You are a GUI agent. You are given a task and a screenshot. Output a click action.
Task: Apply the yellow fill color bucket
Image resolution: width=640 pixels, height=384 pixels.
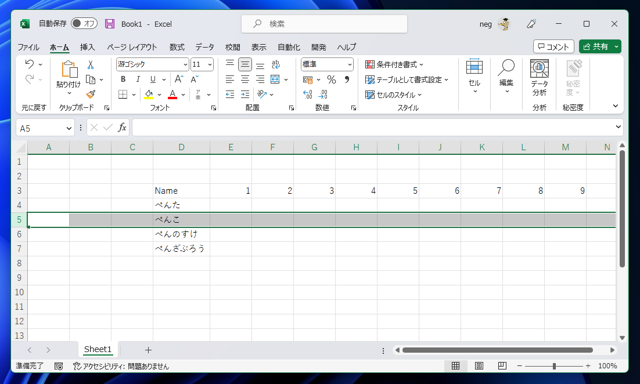pos(149,95)
